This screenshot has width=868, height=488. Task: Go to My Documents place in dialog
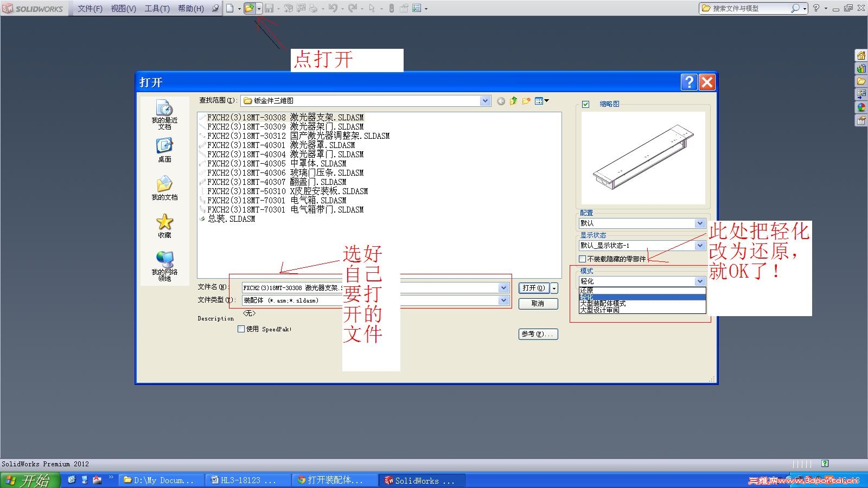[164, 188]
